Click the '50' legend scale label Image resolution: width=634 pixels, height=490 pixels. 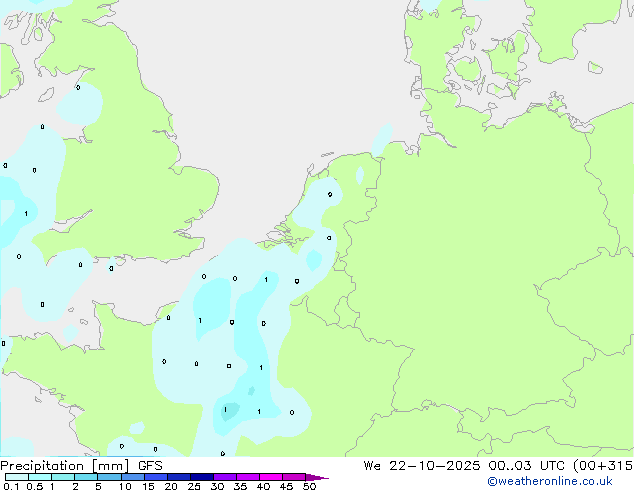tap(309, 486)
